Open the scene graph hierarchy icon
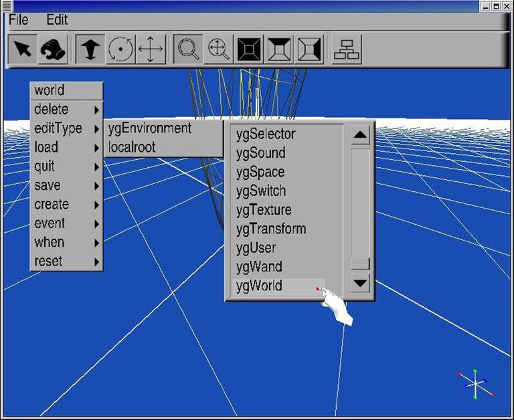The image size is (514, 420). [347, 49]
